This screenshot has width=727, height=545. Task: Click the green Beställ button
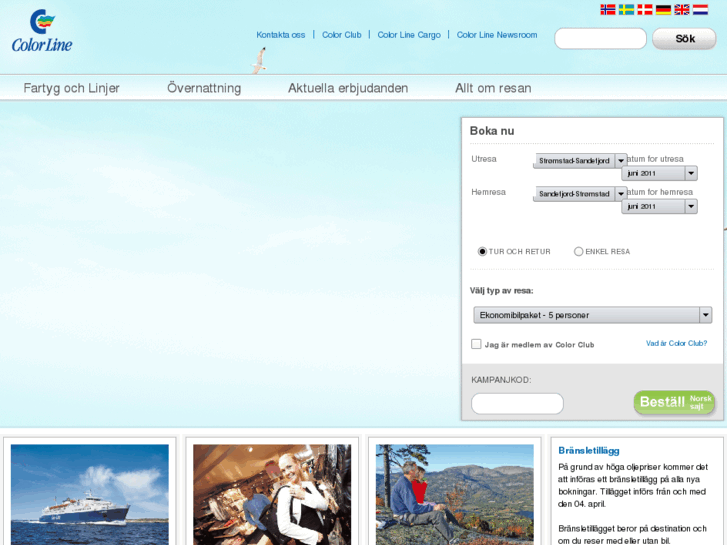pos(675,402)
